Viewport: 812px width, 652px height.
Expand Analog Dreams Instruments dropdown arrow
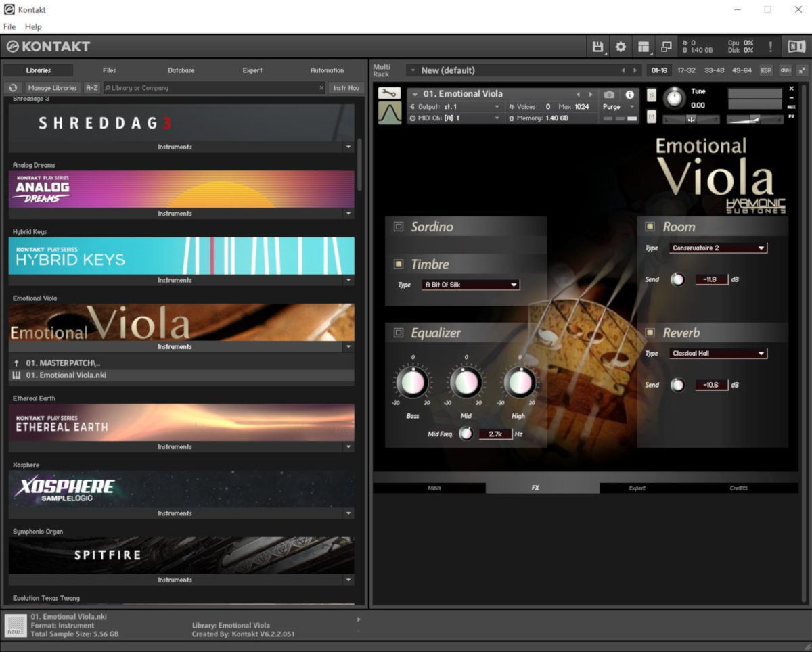point(348,214)
